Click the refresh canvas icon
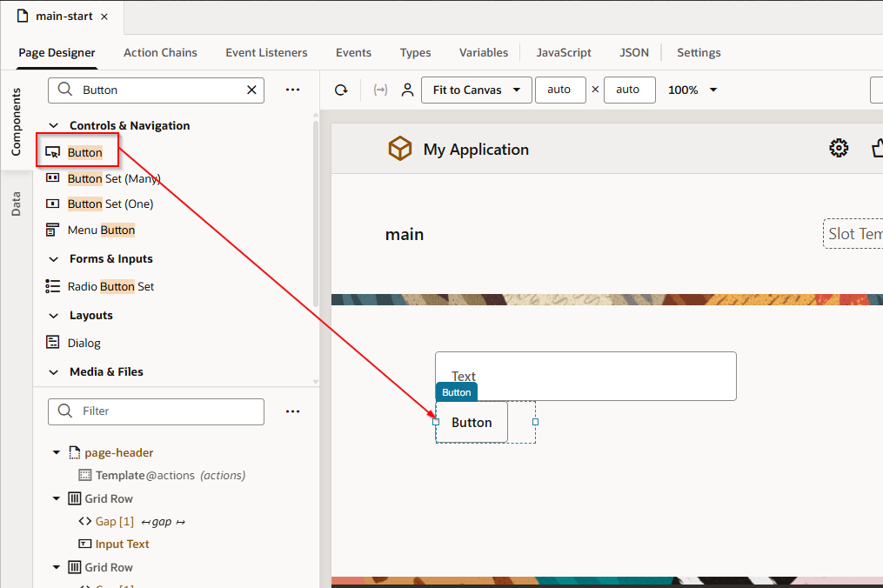 coord(340,90)
